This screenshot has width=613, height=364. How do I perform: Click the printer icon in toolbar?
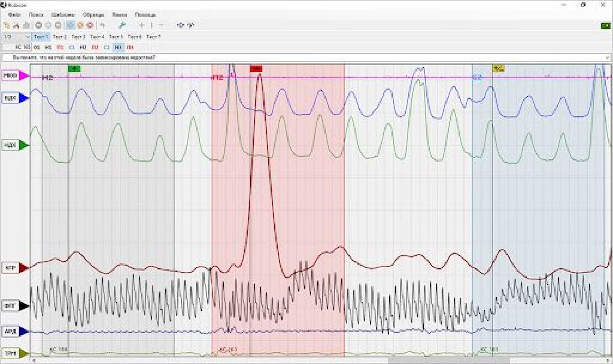27,25
